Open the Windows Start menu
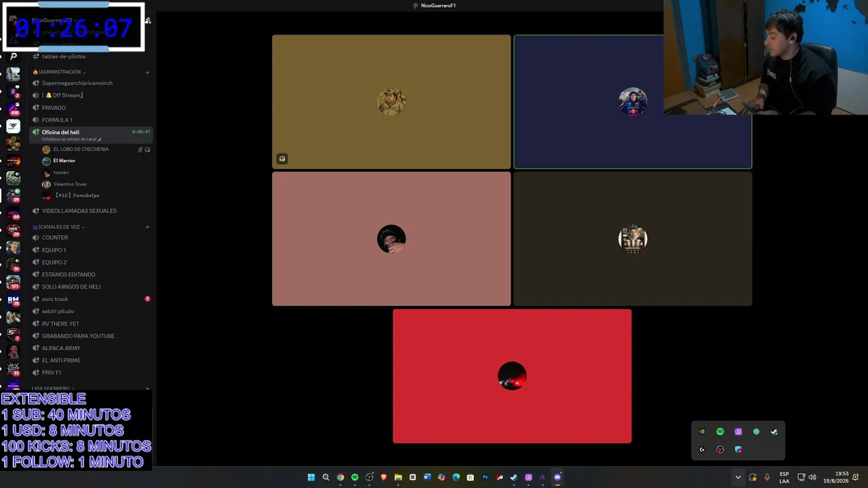 coord(311,477)
